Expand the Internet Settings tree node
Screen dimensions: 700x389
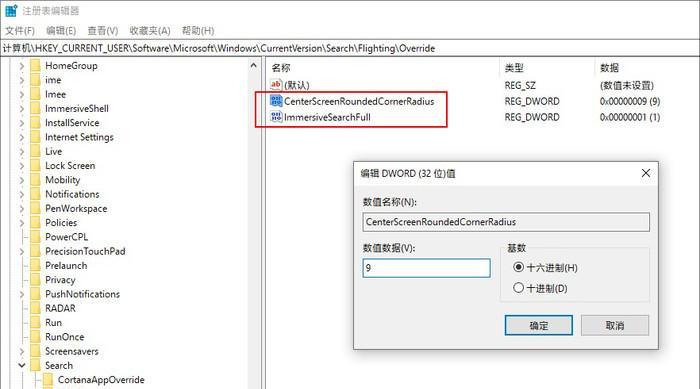(x=21, y=138)
